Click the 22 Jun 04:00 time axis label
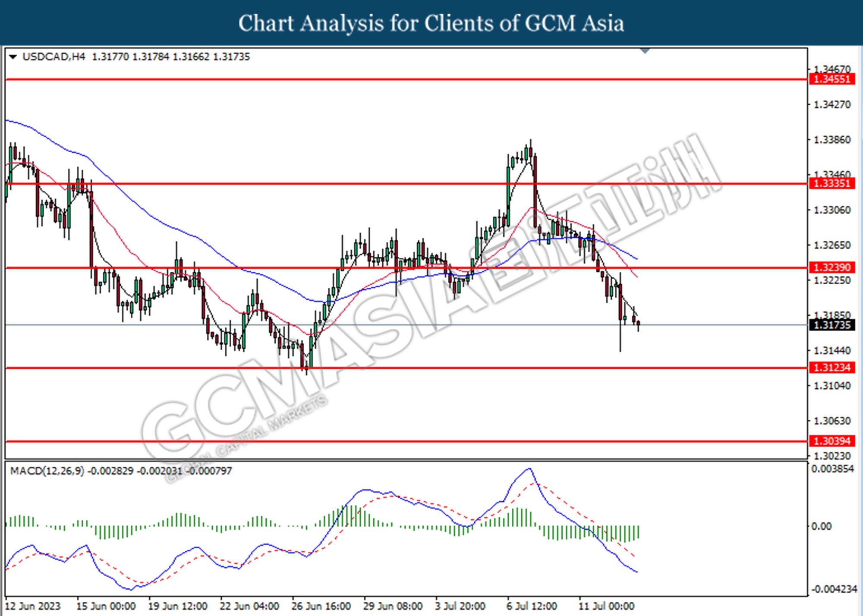The width and height of the screenshot is (863, 616). (249, 606)
